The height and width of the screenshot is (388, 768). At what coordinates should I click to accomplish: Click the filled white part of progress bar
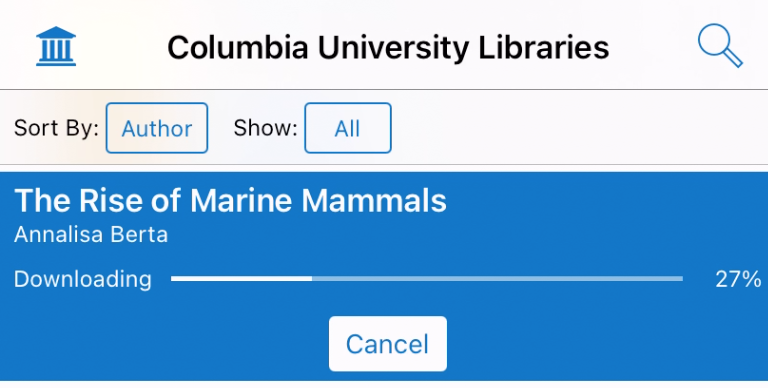coord(241,279)
